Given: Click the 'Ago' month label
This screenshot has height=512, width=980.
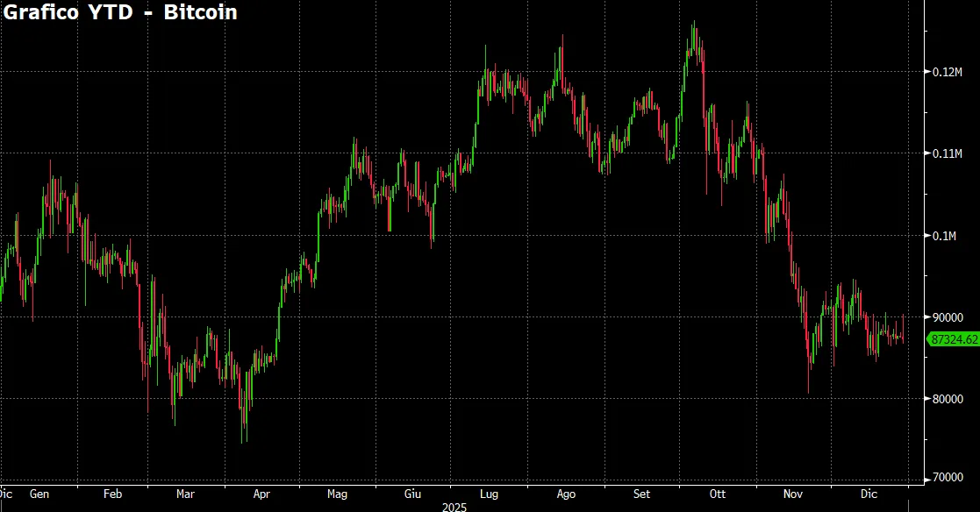Looking at the screenshot, I should coord(566,494).
